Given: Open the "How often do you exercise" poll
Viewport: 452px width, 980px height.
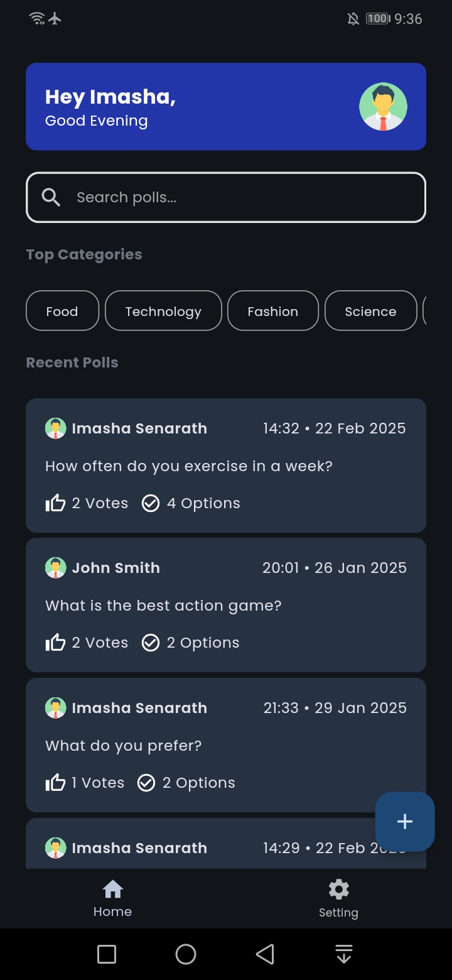Looking at the screenshot, I should click(x=188, y=467).
